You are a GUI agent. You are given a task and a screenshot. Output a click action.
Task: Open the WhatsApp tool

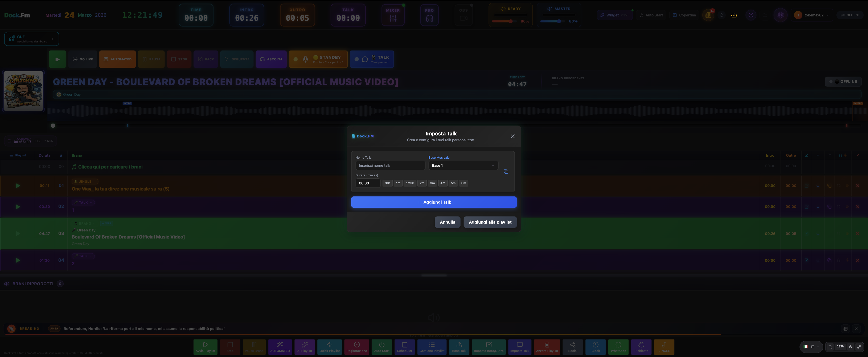click(619, 347)
